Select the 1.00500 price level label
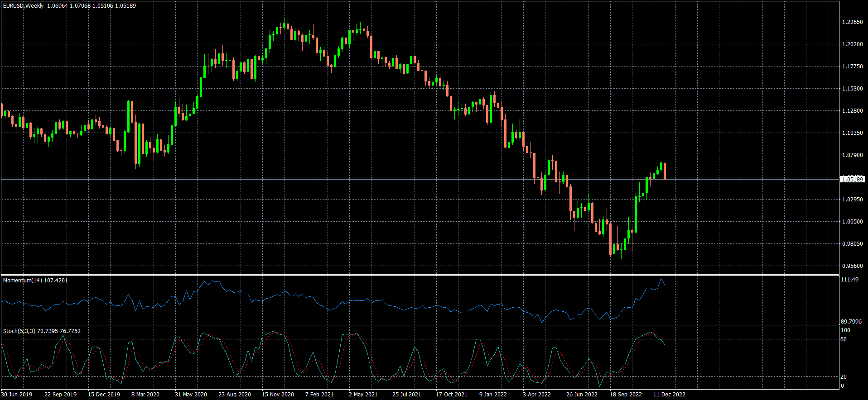868x400 pixels. (852, 222)
